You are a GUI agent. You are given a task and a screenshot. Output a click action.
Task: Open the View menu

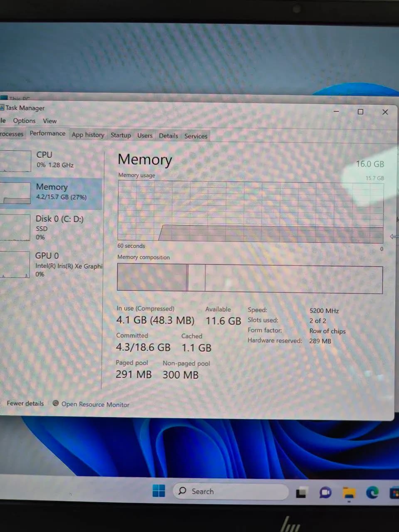tap(49, 121)
